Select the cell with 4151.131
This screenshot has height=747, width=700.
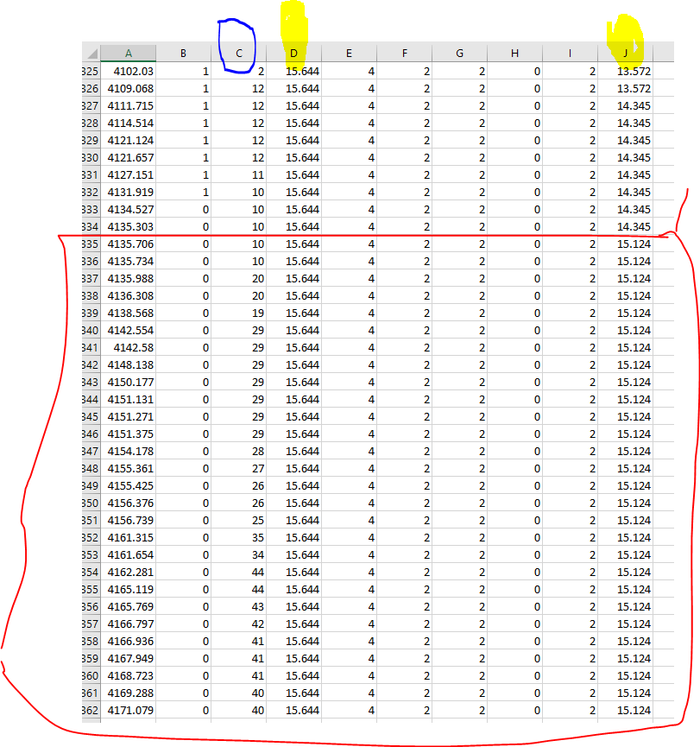(x=128, y=399)
